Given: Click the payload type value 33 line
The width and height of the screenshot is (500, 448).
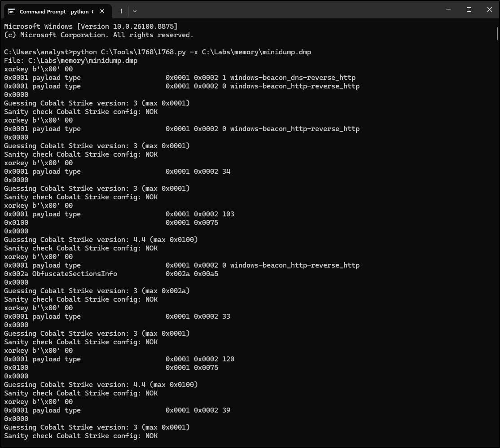Looking at the screenshot, I should 117,316.
